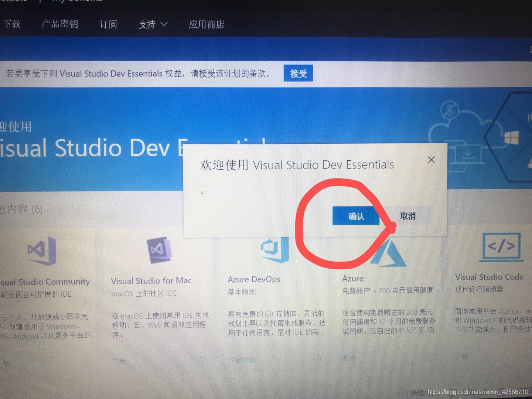Image resolution: width=532 pixels, height=399 pixels.
Task: Click the Azure DevOps icon
Action: [275, 249]
